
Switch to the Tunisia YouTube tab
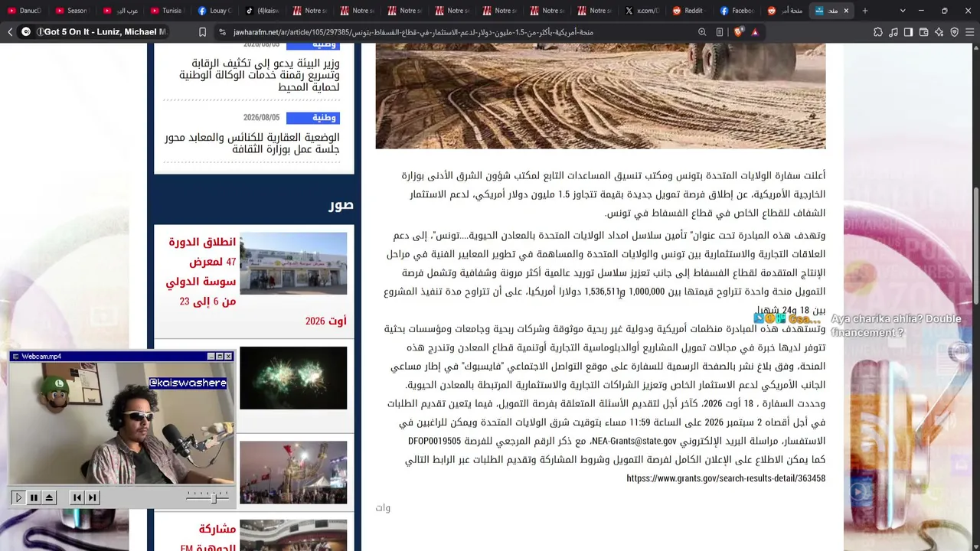click(166, 11)
